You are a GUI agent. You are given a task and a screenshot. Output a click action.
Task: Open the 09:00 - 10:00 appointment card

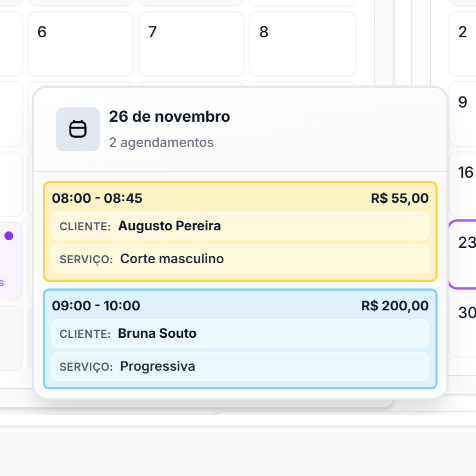240,305
